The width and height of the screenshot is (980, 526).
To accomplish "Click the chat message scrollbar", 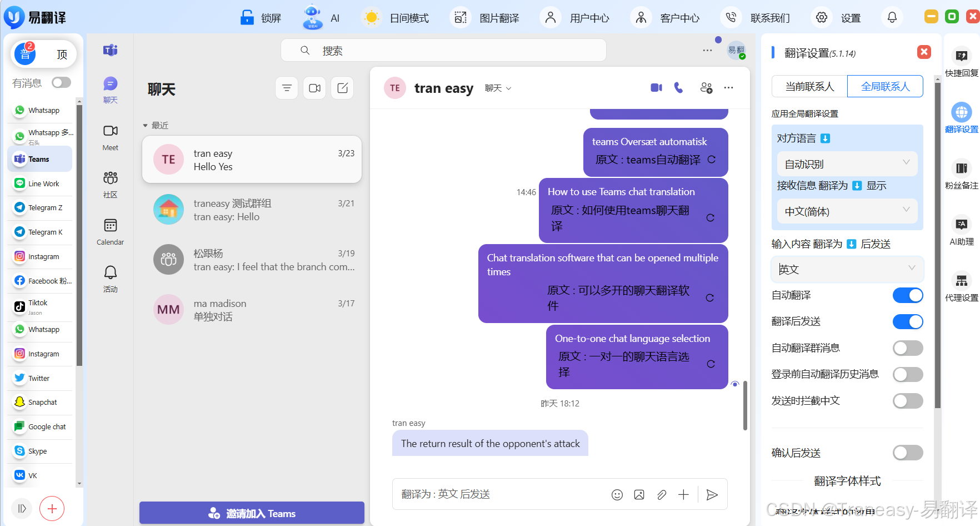I will (x=745, y=405).
